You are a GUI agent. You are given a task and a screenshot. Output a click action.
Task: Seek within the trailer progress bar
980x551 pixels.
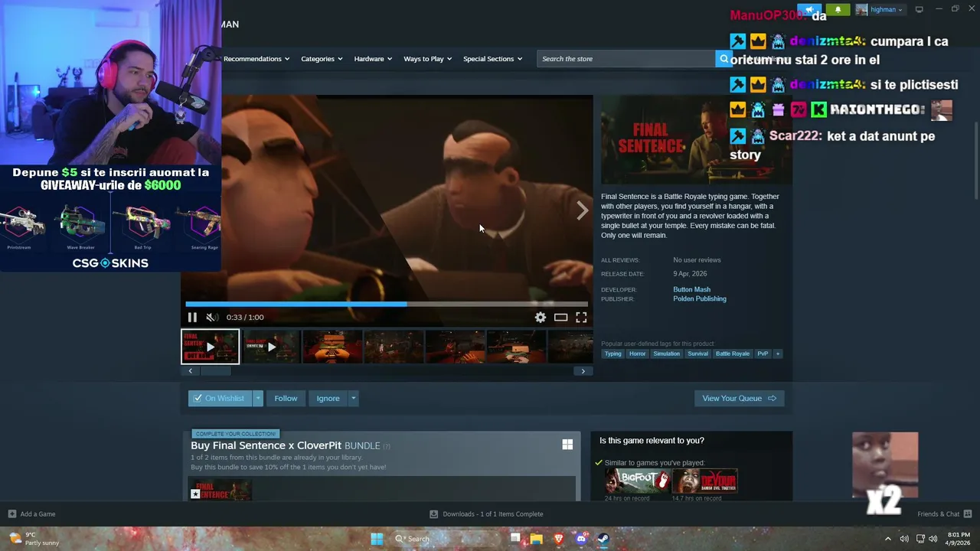pos(387,304)
